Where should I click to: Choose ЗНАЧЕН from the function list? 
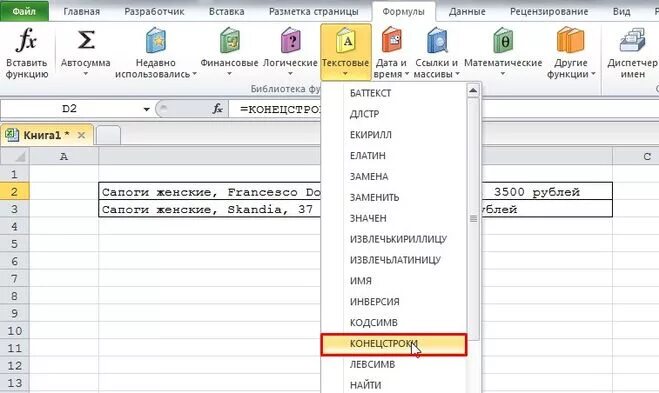point(394,218)
